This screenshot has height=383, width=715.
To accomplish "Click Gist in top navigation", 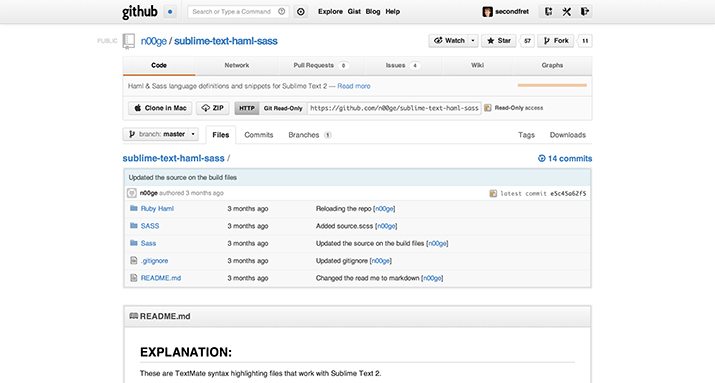I will (354, 12).
